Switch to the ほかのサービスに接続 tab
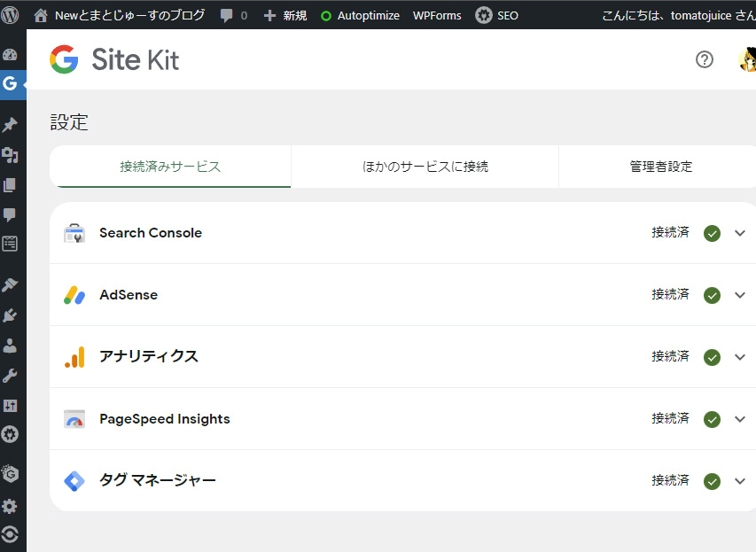 tap(425, 167)
